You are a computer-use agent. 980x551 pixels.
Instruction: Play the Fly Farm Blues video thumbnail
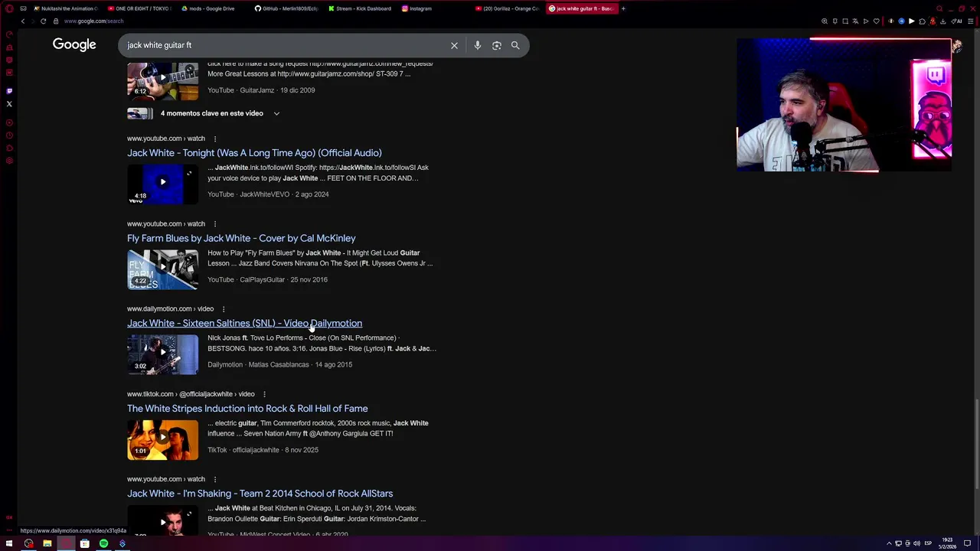(x=162, y=269)
